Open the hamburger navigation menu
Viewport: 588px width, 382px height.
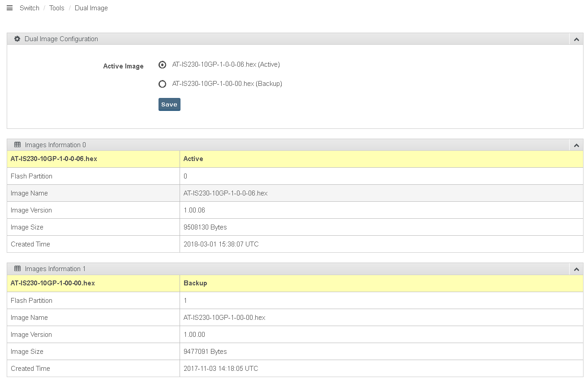pos(9,8)
